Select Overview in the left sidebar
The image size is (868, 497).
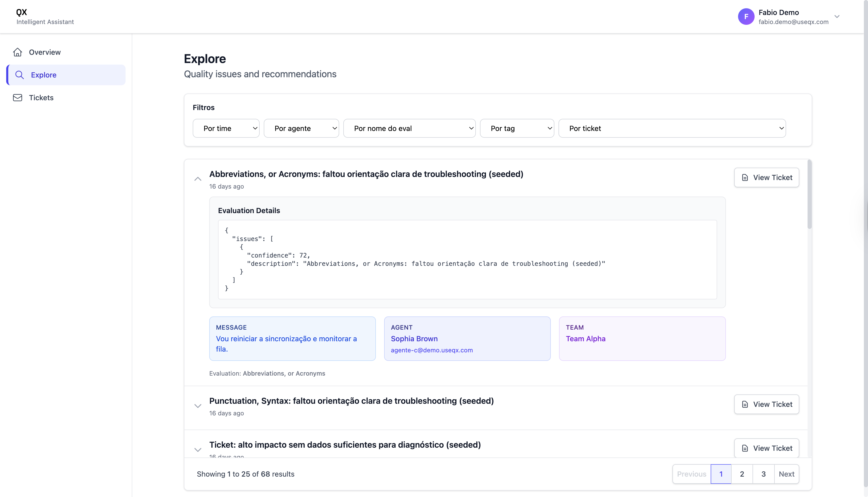pyautogui.click(x=45, y=52)
